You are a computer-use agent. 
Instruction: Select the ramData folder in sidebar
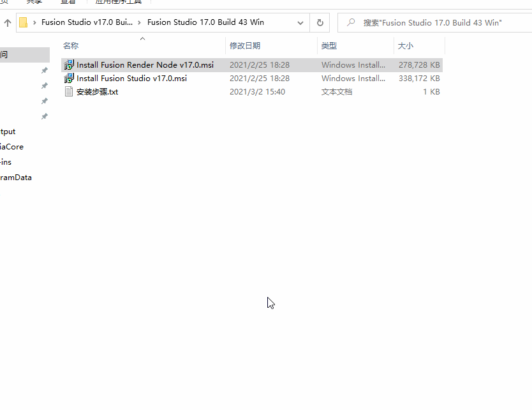(15, 178)
